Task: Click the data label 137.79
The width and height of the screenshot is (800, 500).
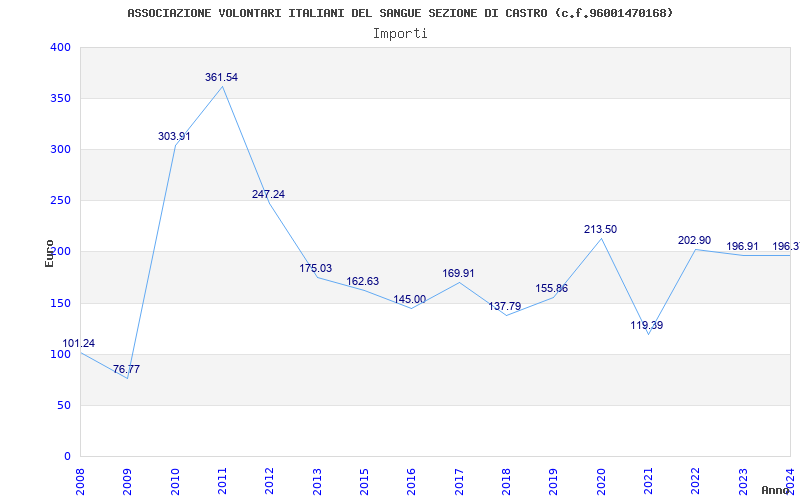Action: [505, 307]
